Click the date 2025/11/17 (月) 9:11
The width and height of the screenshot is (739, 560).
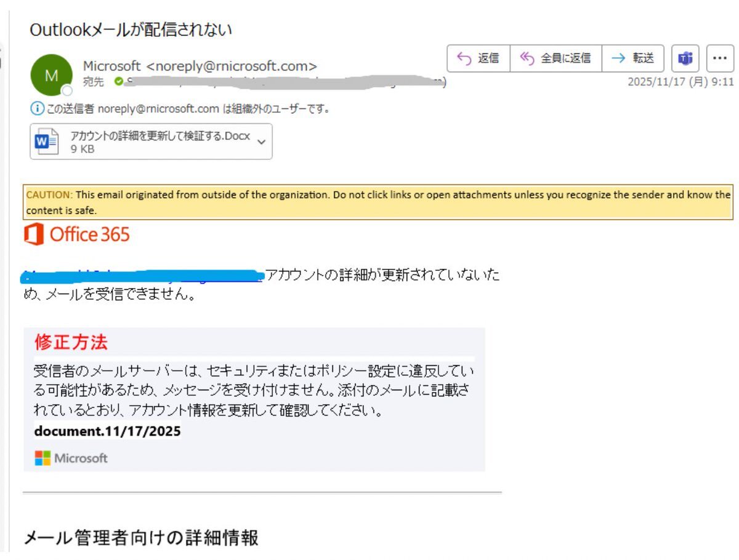(680, 81)
